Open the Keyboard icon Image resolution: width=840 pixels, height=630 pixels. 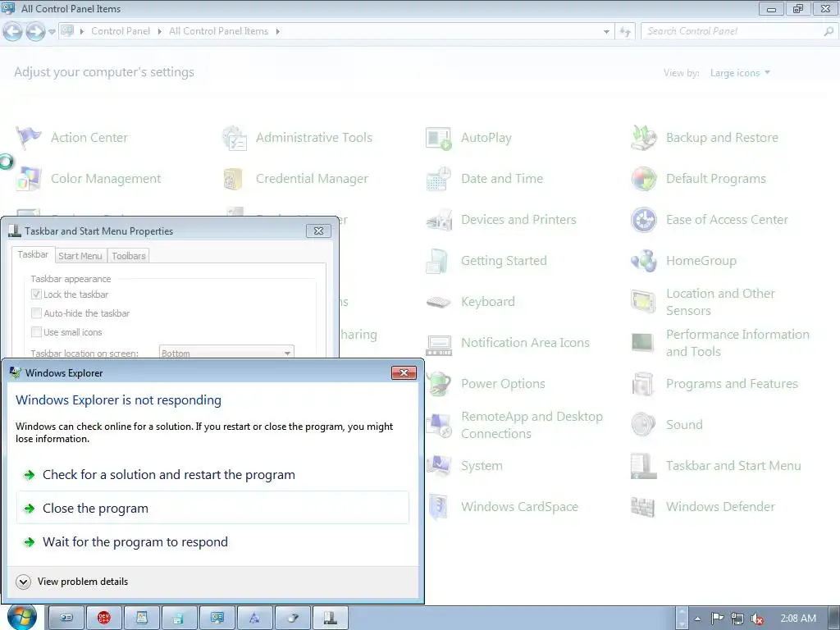click(439, 302)
